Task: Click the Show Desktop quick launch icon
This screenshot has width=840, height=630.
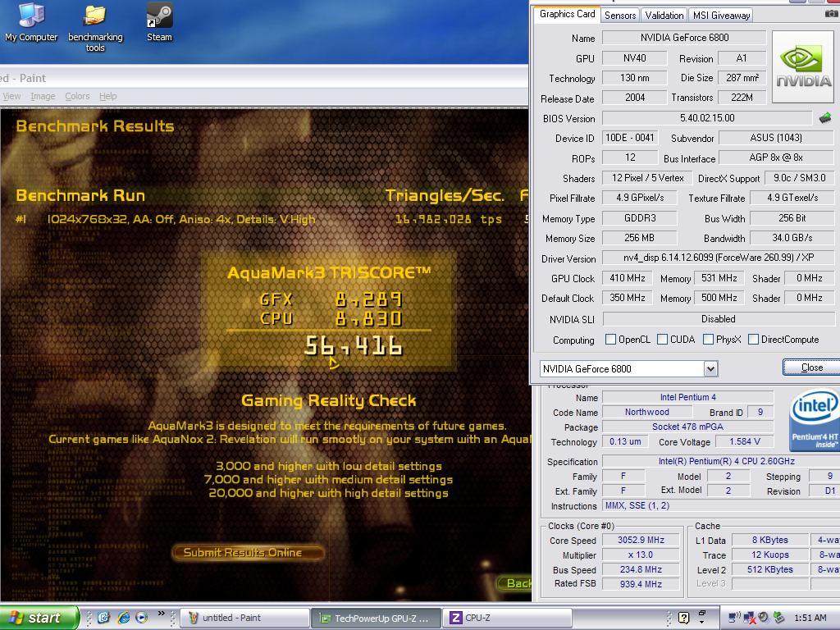Action: pyautogui.click(x=103, y=617)
